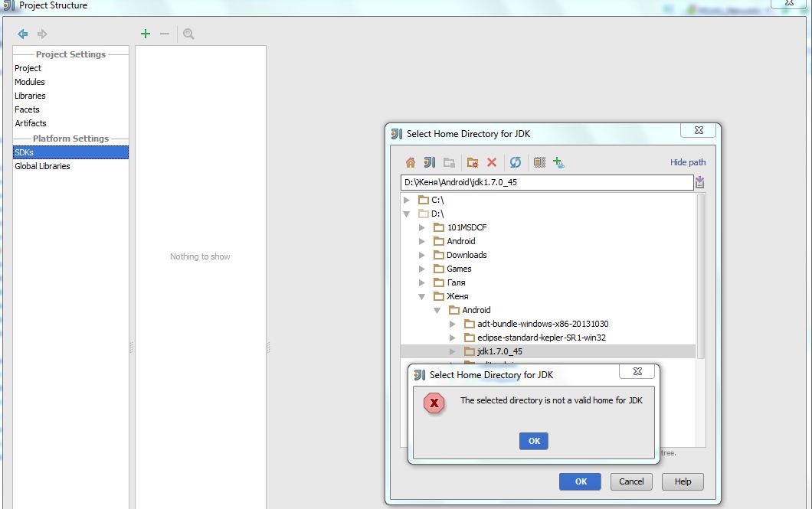
Task: Expand the C:\ drive node
Action: [x=407, y=201]
